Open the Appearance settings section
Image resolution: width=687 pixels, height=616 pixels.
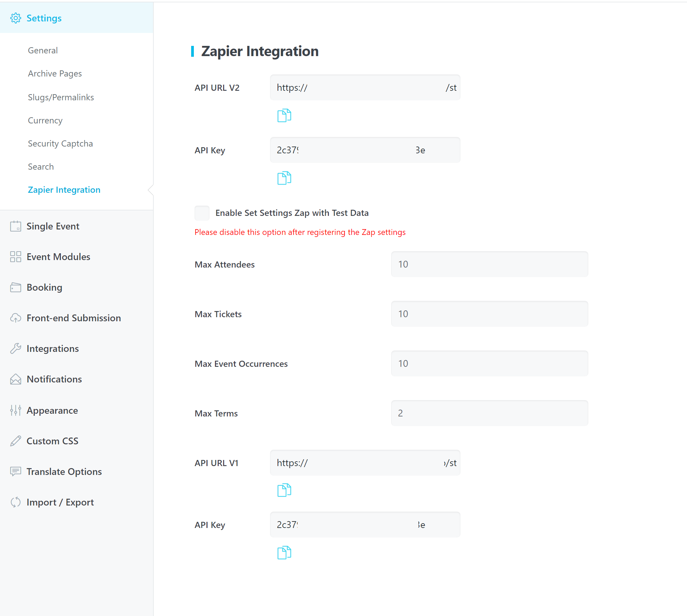pyautogui.click(x=52, y=411)
